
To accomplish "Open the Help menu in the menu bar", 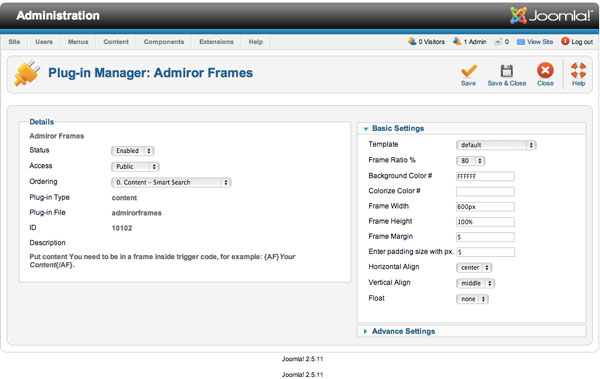I will (256, 42).
